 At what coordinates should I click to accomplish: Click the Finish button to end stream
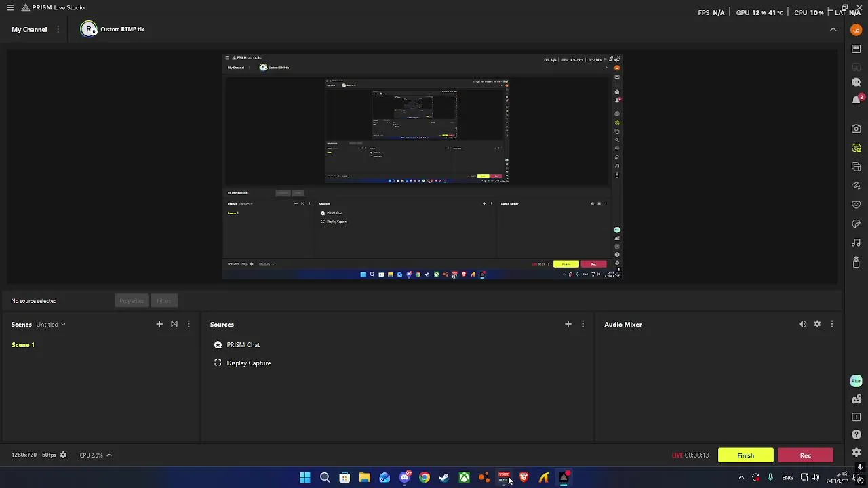[x=745, y=455]
